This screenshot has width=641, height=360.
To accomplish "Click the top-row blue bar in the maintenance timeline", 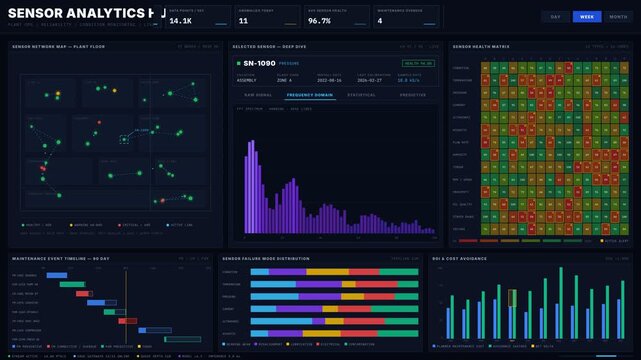I will point(57,275).
